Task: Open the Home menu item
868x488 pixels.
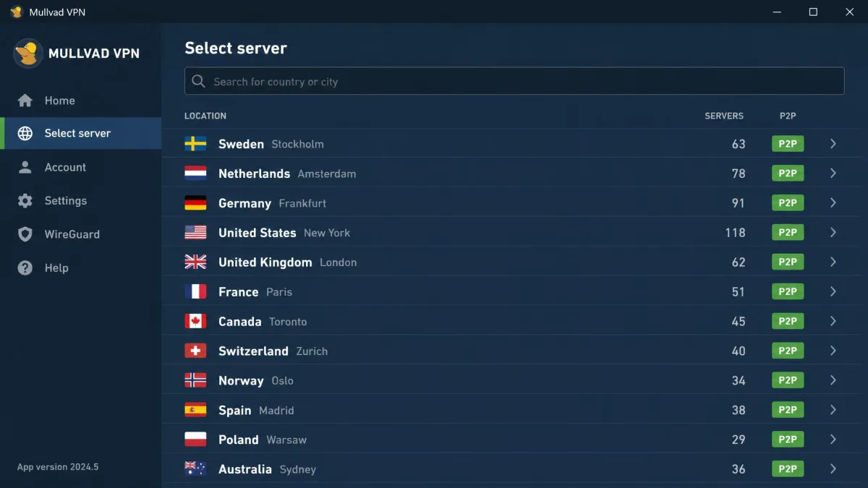Action: pos(81,100)
